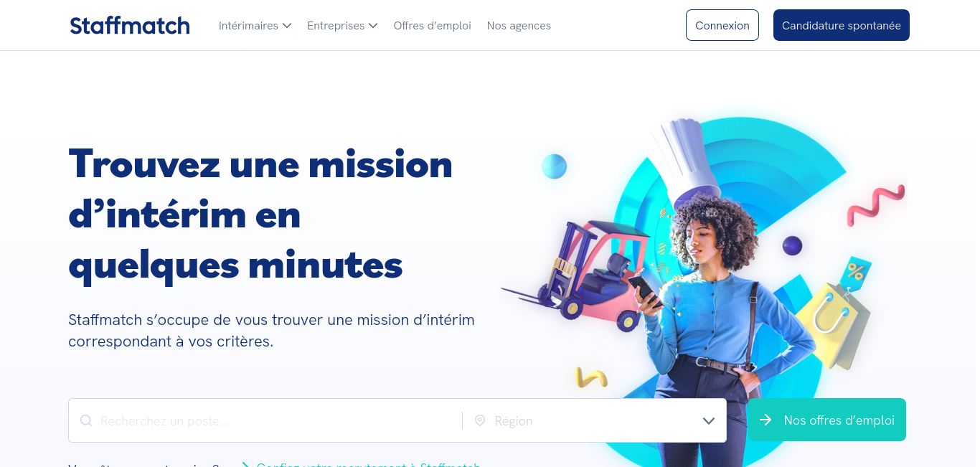Click the Nos offres d'emploi button
The width and height of the screenshot is (980, 467).
point(827,420)
